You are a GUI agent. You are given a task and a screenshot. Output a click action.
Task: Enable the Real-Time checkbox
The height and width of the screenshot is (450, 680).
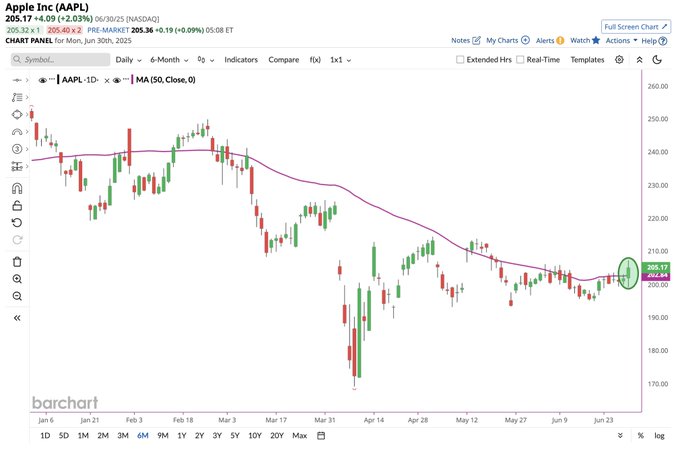(x=520, y=60)
